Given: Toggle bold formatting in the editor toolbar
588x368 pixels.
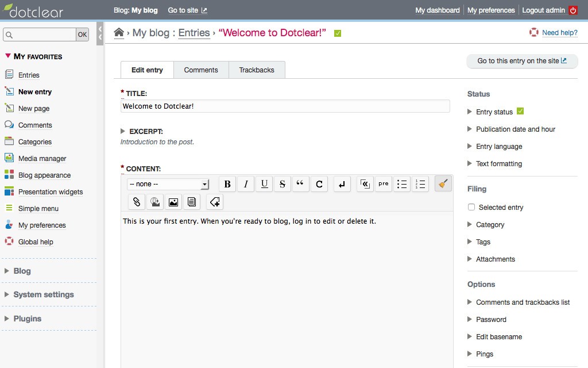Looking at the screenshot, I should [x=227, y=184].
